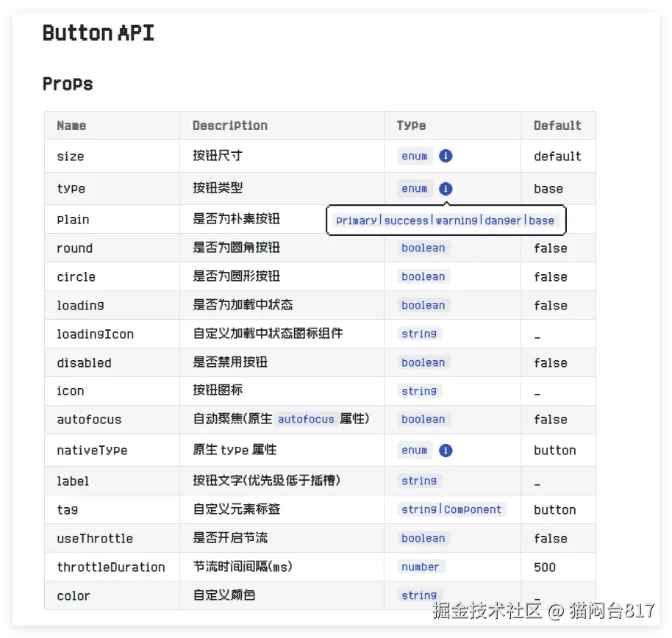Click the enum badge in the size row
672x638 pixels.
pos(415,156)
